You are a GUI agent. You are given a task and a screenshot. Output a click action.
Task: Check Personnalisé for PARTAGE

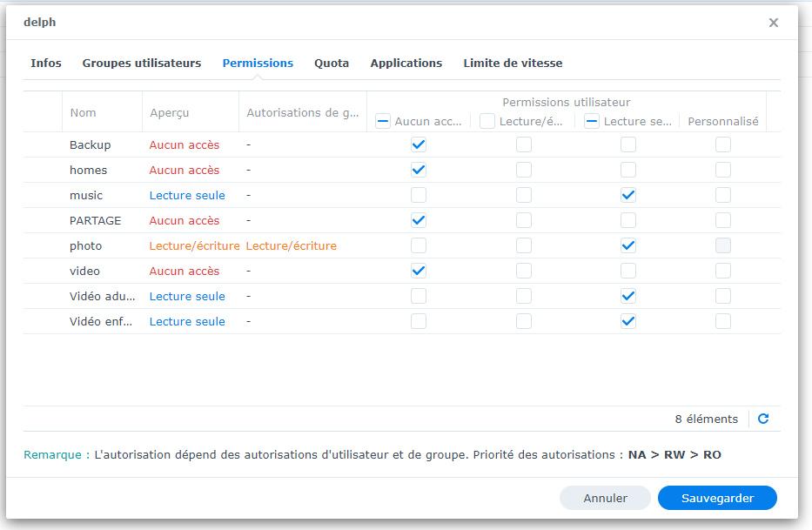click(x=723, y=221)
